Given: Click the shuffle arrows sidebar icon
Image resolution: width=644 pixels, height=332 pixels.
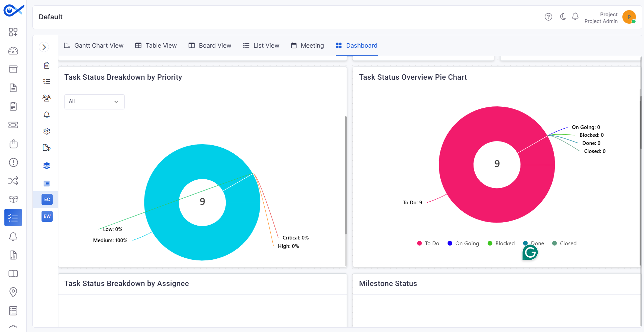Looking at the screenshot, I should pos(13,181).
